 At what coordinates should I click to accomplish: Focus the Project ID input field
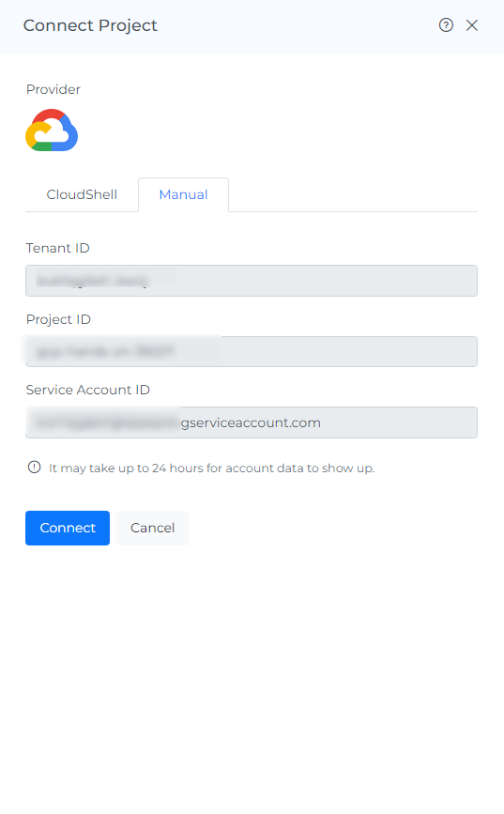click(x=252, y=351)
